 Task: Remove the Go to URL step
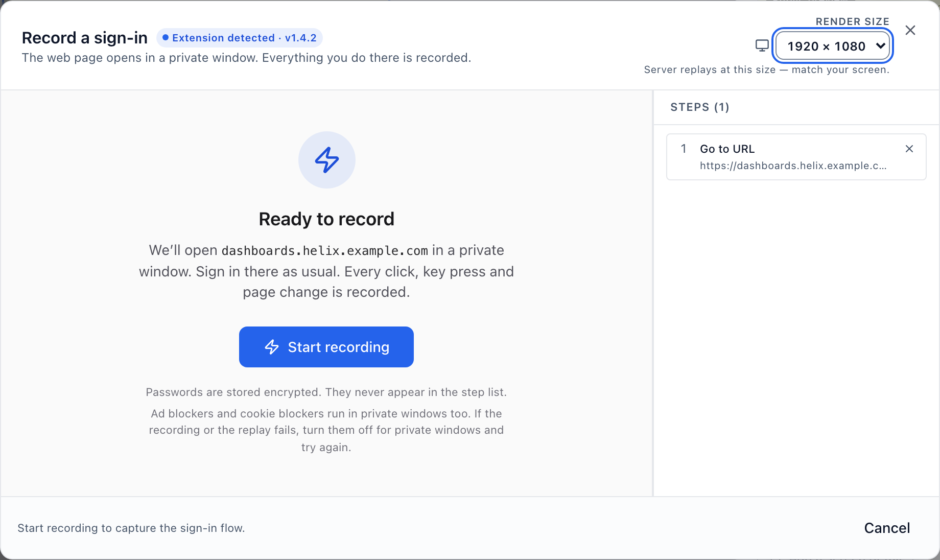coord(909,149)
